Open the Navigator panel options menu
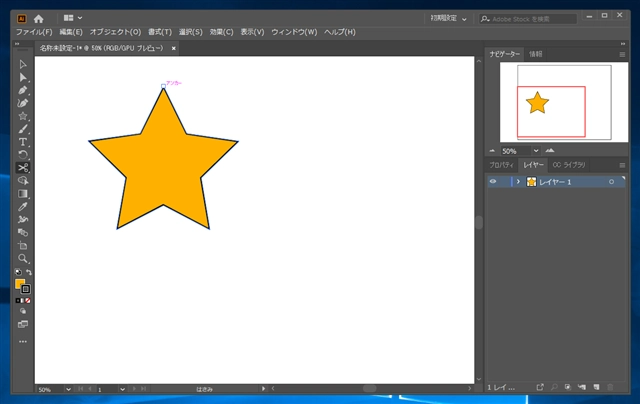The height and width of the screenshot is (404, 640). (622, 54)
